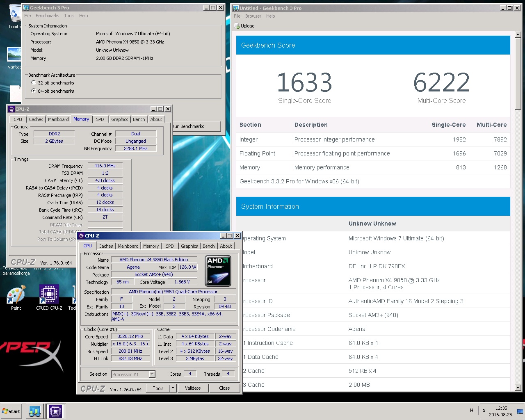Click the Upload icon in Geekbench results
The image size is (525, 420).
237,26
